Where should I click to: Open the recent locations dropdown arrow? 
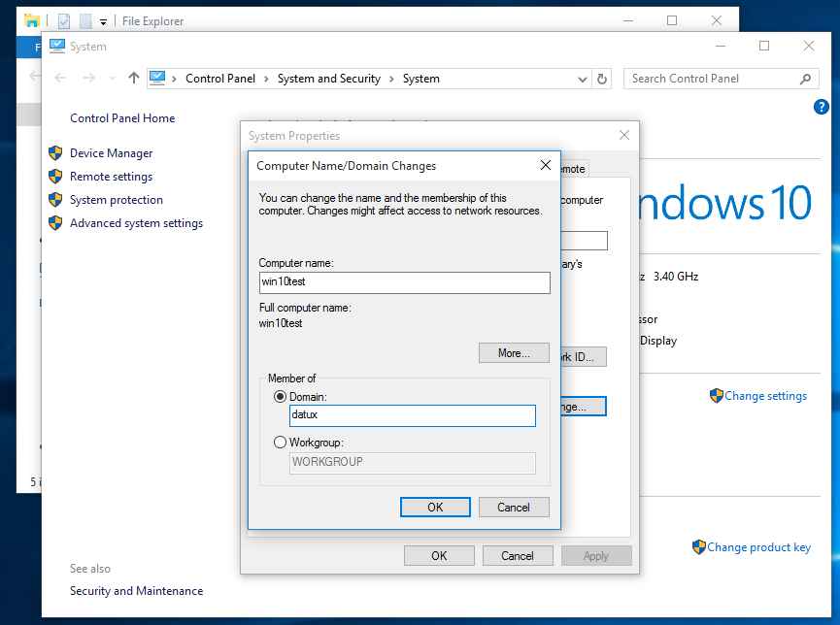[112, 79]
